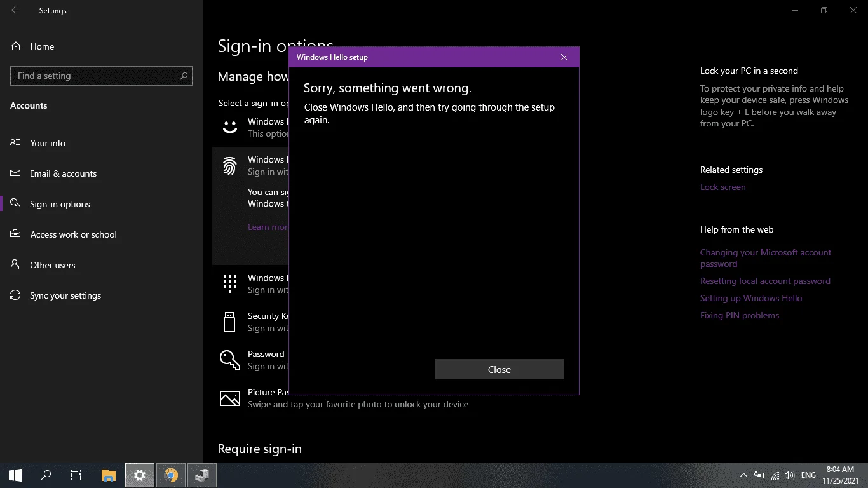Click the Close button in Windows Hello setup
Viewport: 868px width, 488px height.
pyautogui.click(x=499, y=369)
